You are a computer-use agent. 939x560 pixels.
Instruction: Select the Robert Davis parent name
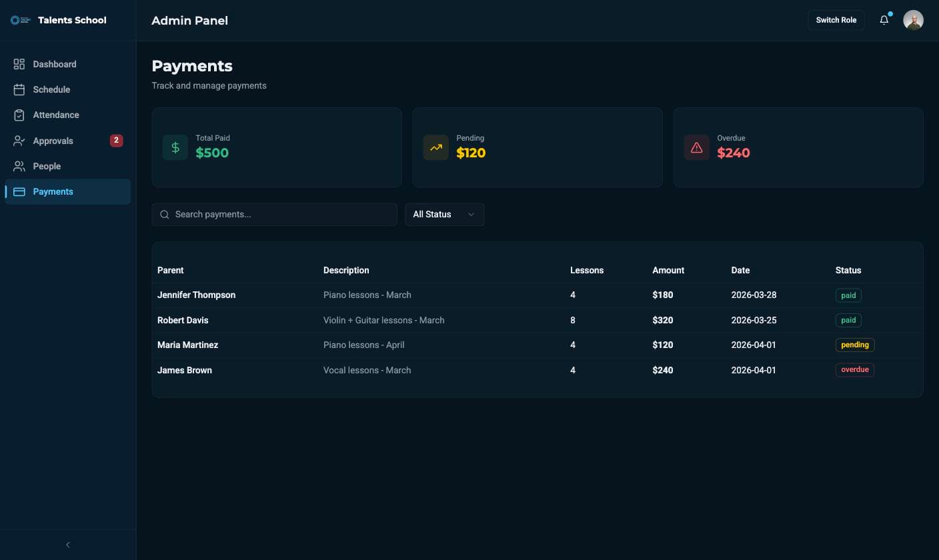(x=183, y=320)
